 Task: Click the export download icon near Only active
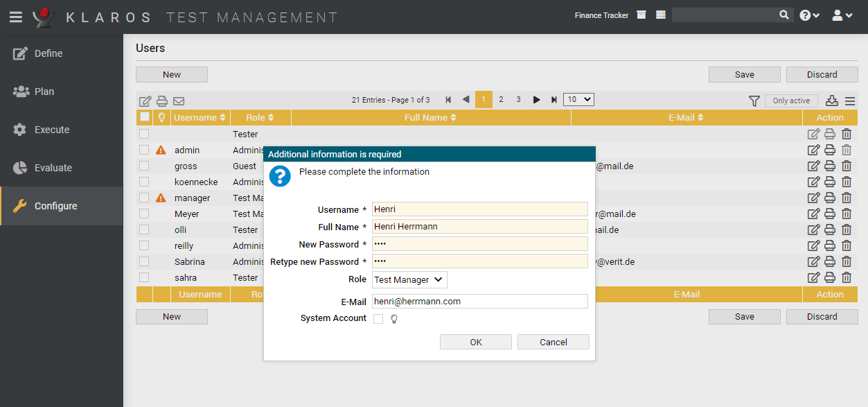point(832,101)
